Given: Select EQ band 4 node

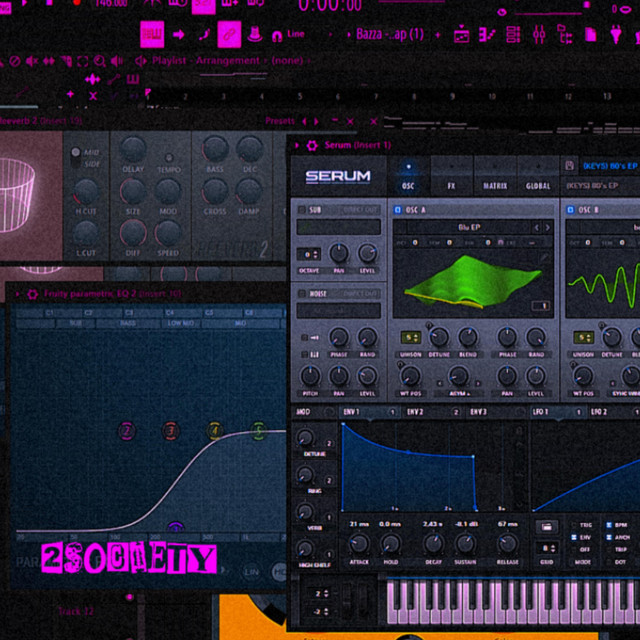Looking at the screenshot, I should (215, 430).
